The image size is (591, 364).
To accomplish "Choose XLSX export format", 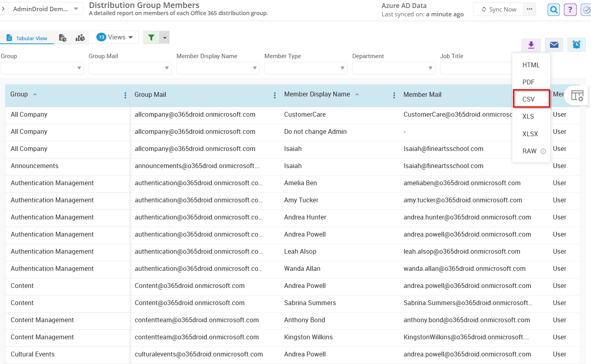I will (x=530, y=134).
